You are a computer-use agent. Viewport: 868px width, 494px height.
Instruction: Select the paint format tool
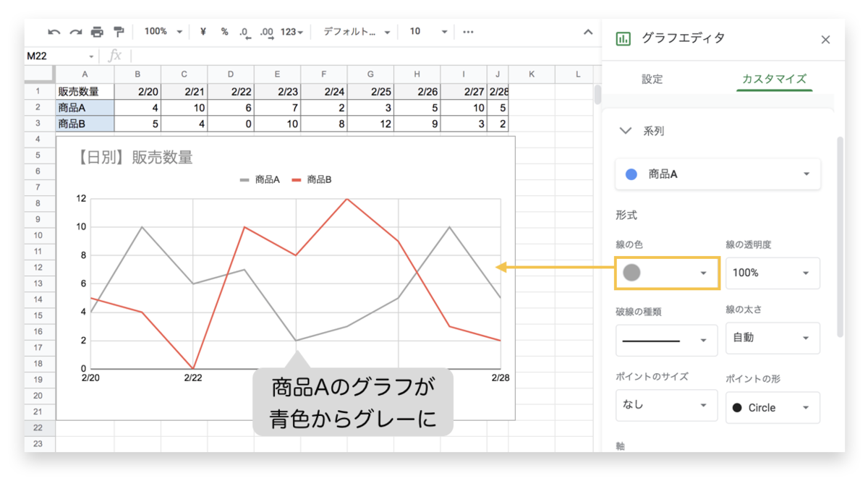pos(119,32)
